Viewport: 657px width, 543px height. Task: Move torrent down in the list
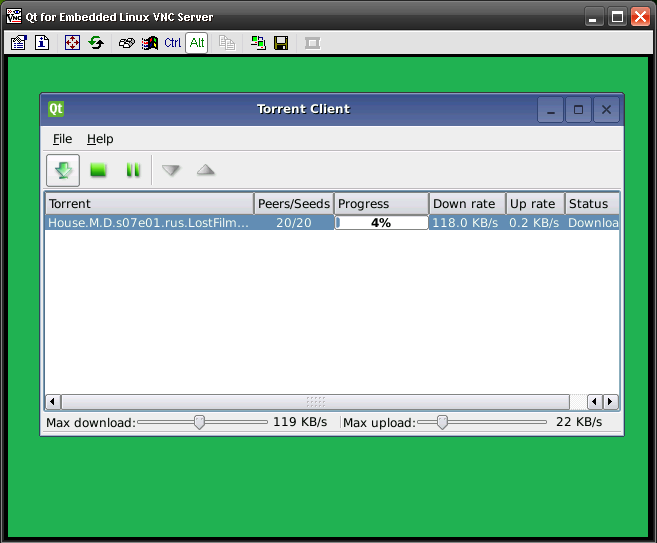click(171, 170)
